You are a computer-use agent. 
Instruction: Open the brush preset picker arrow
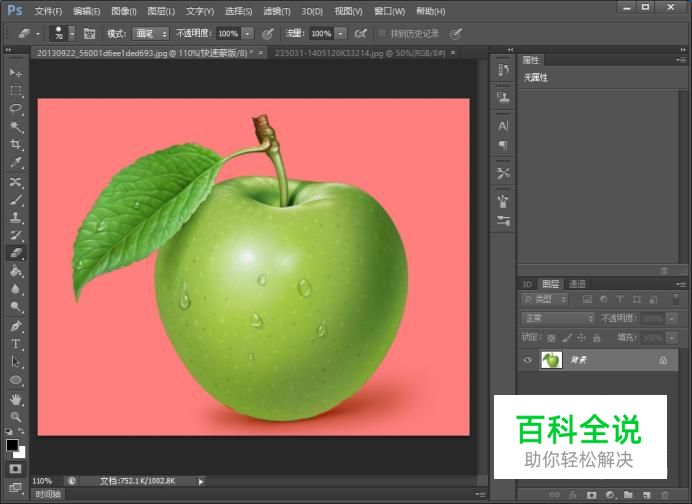pyautogui.click(x=72, y=34)
